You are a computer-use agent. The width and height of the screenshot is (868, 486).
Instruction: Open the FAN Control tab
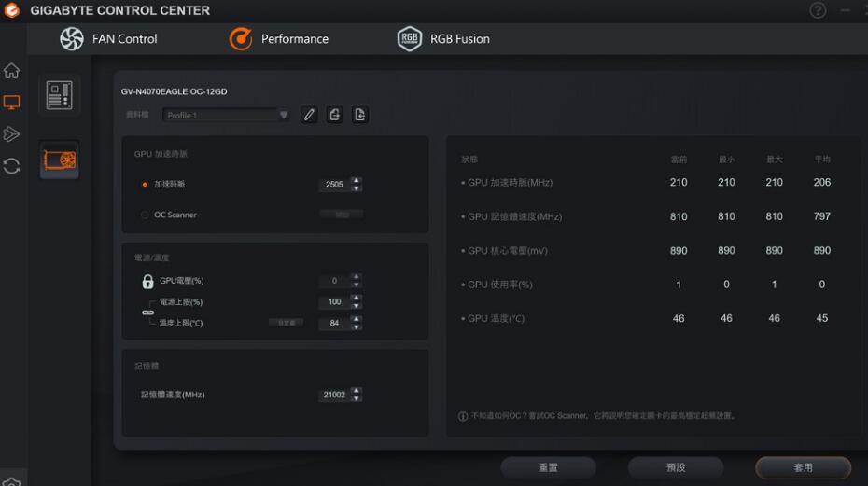pos(108,39)
